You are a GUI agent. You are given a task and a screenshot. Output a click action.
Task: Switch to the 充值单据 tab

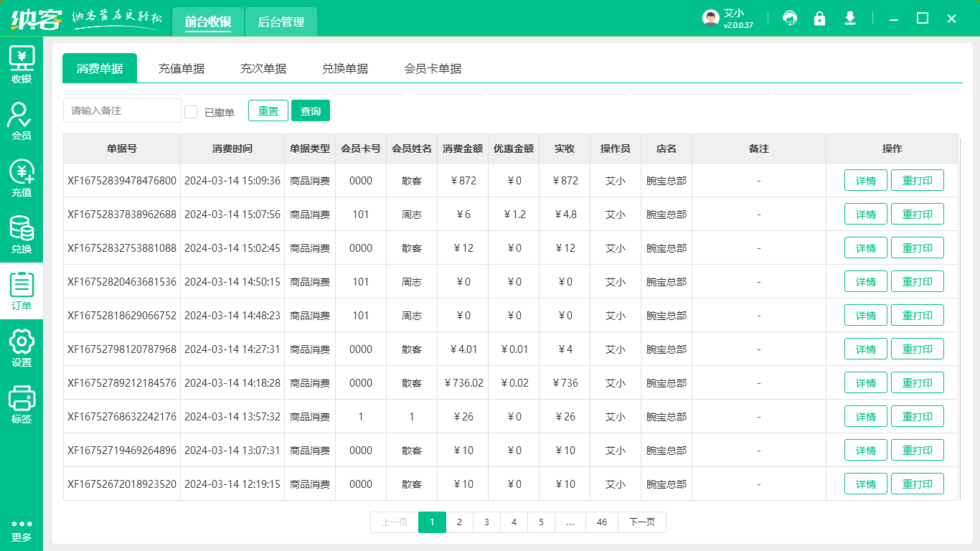point(181,67)
